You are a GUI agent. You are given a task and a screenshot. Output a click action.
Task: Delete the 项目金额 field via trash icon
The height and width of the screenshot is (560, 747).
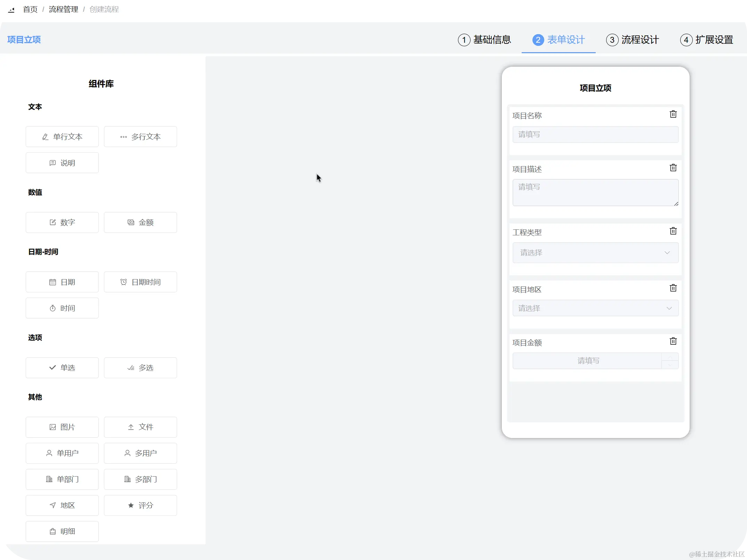(x=673, y=341)
